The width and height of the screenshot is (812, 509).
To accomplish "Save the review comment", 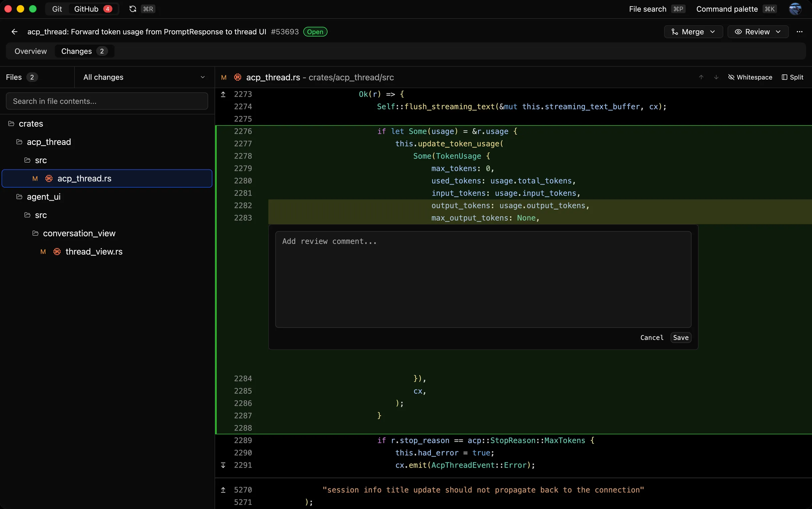I will pyautogui.click(x=680, y=337).
